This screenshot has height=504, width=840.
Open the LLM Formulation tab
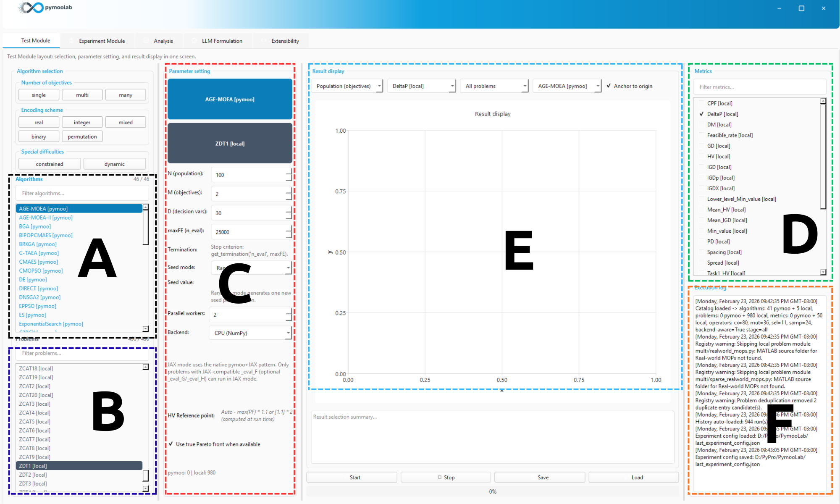tap(222, 41)
